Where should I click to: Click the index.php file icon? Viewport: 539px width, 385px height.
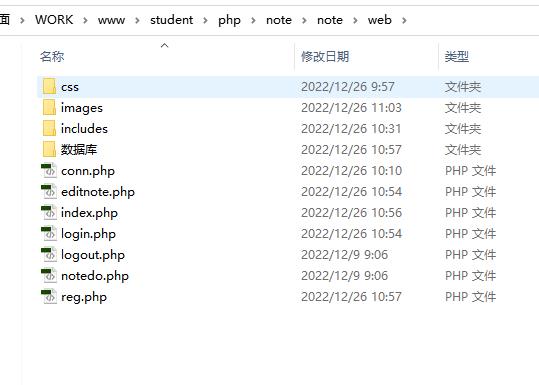tap(49, 212)
